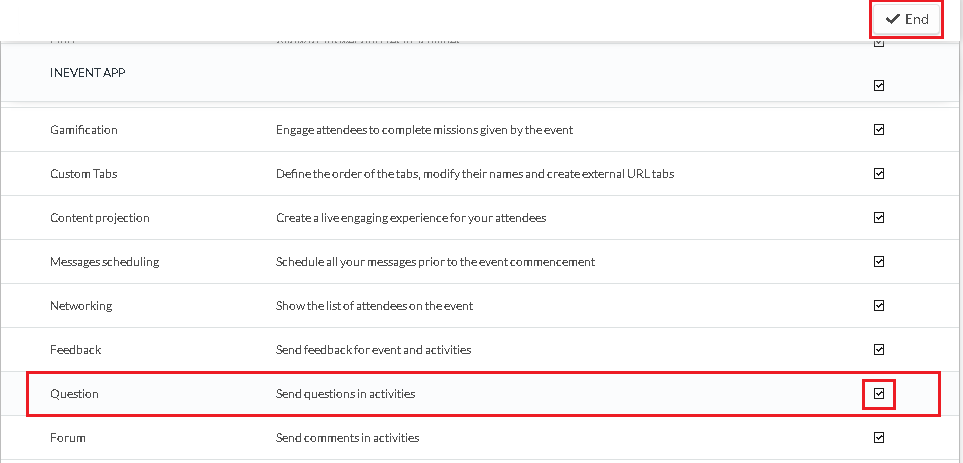Viewport: 963px width, 463px height.
Task: Disable the Custom Tabs checkbox
Action: [879, 174]
